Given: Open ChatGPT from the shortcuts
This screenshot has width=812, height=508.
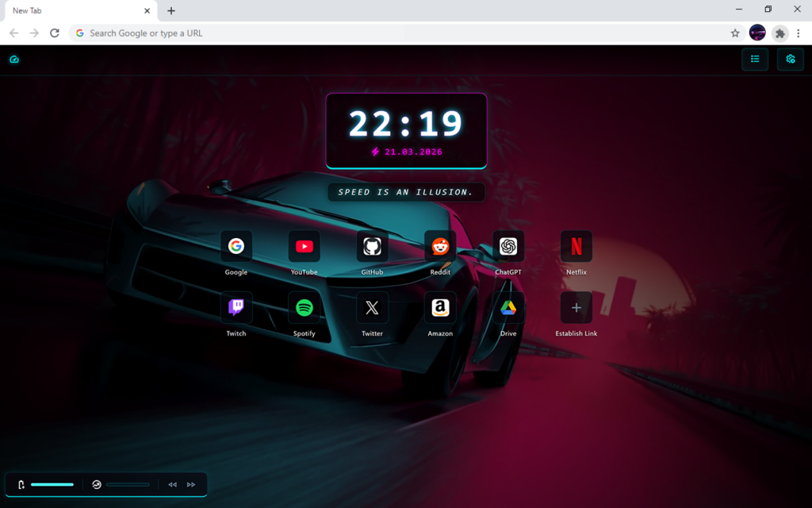Looking at the screenshot, I should pos(508,247).
